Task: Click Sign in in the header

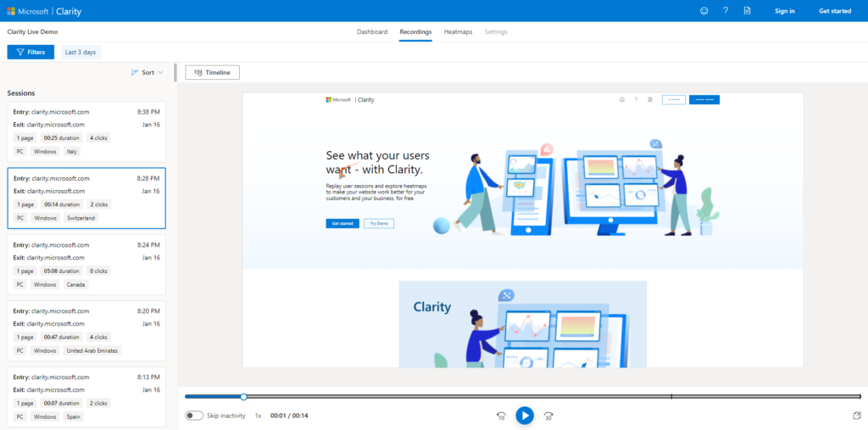Action: coord(785,10)
